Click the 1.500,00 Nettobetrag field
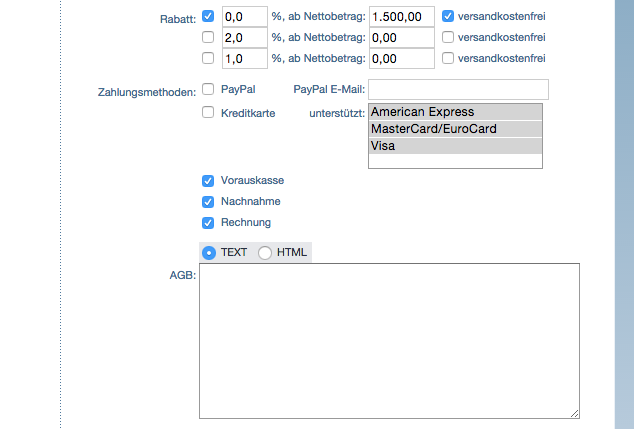Screen dimensions: 634x429 (x=401, y=17)
